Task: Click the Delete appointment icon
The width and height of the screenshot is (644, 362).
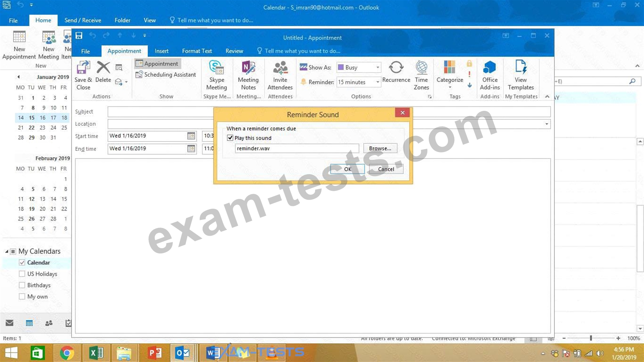Action: pos(103,72)
